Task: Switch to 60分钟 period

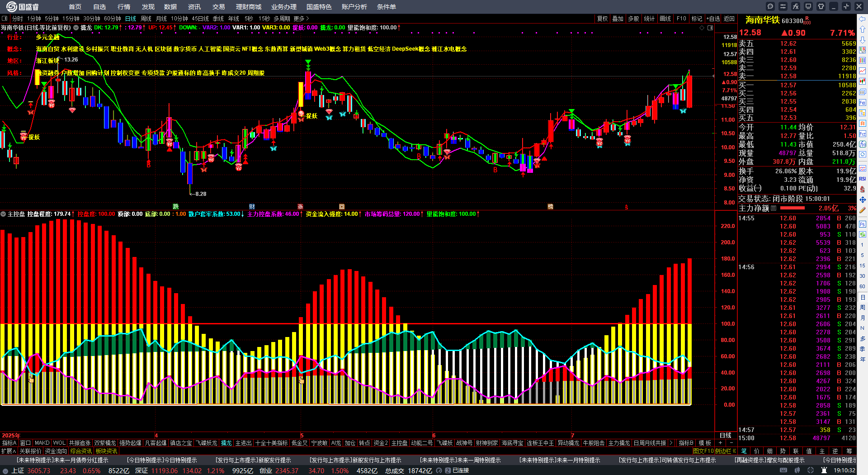Action: 113,19
